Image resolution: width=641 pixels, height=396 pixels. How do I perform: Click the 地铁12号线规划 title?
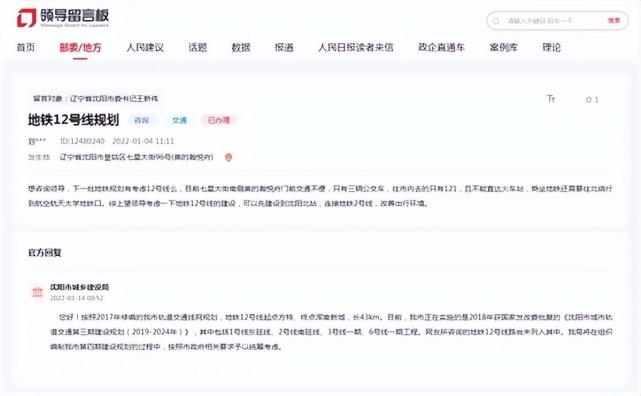click(x=74, y=120)
